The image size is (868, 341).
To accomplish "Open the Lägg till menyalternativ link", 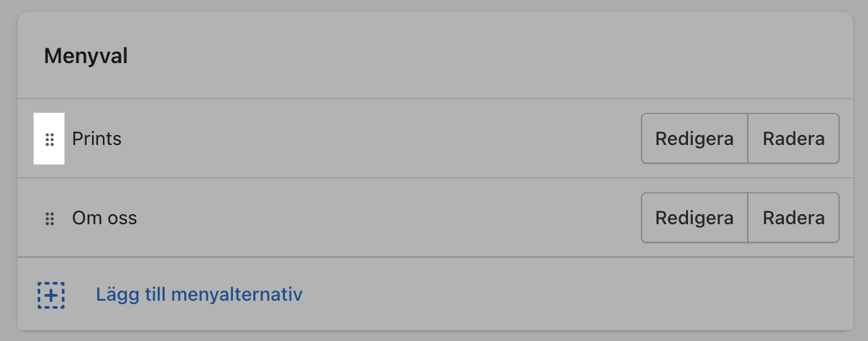I will [x=199, y=295].
